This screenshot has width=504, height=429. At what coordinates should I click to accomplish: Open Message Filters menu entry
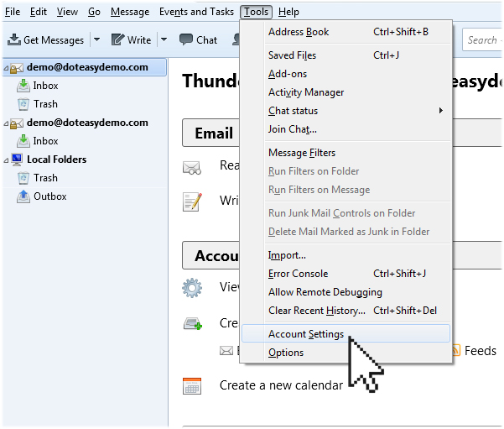click(x=346, y=153)
